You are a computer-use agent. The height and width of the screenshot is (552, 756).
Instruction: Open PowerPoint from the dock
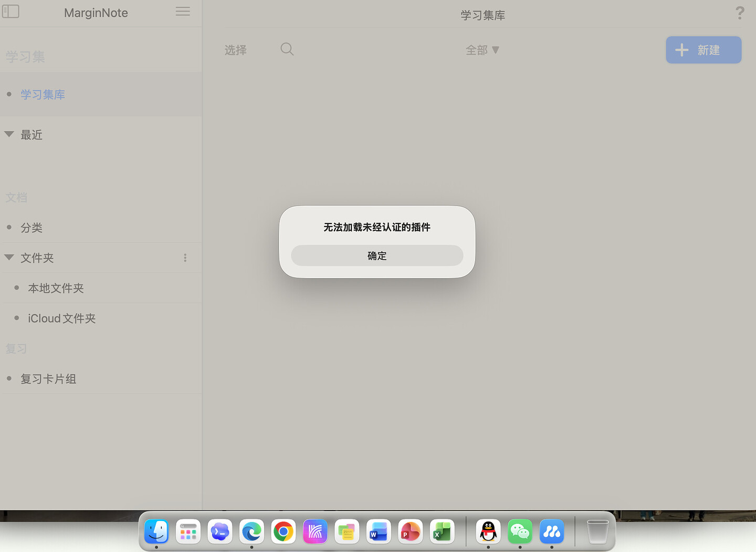[x=411, y=532]
